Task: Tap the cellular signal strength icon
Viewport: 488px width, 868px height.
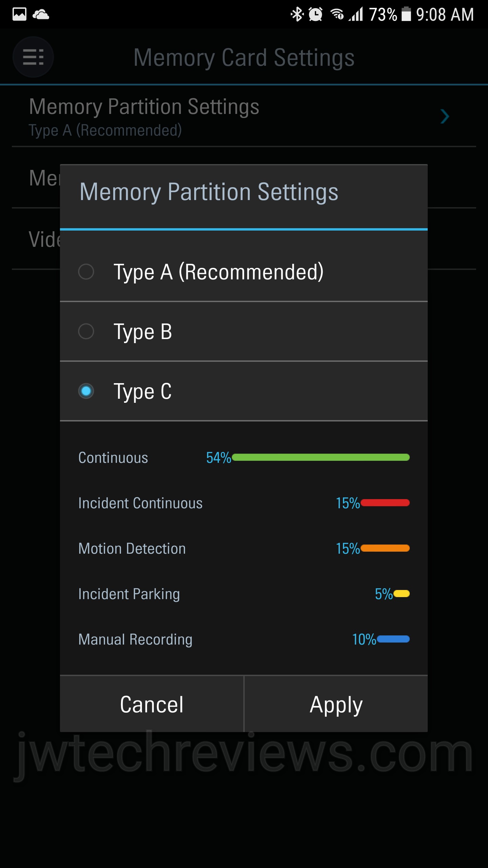Action: click(x=356, y=14)
